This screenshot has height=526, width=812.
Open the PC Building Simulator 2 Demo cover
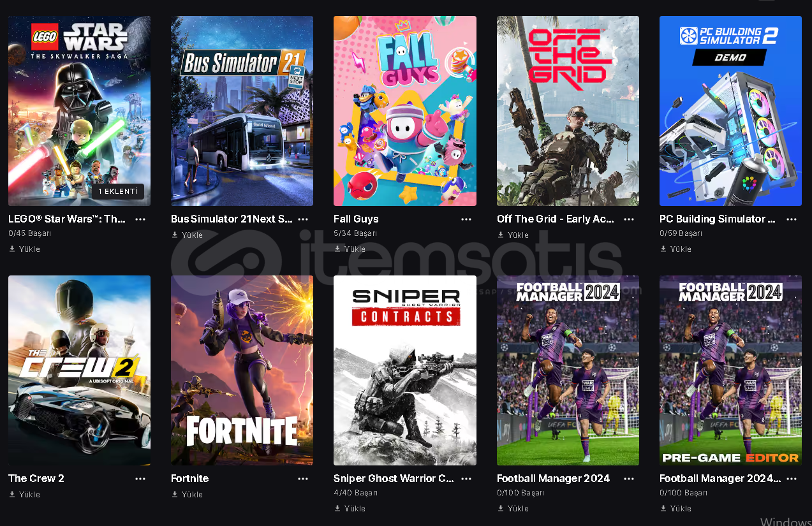coord(730,111)
